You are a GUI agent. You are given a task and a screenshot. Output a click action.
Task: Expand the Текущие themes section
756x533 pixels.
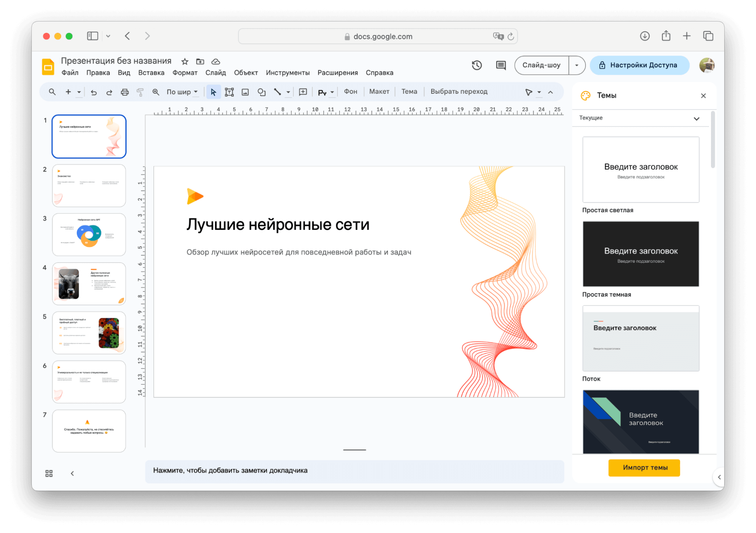pos(696,118)
